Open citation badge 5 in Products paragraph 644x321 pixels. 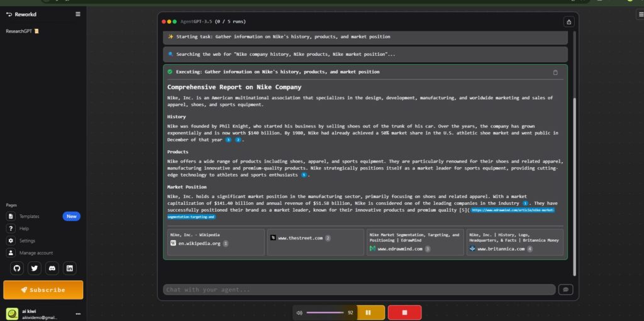(304, 175)
